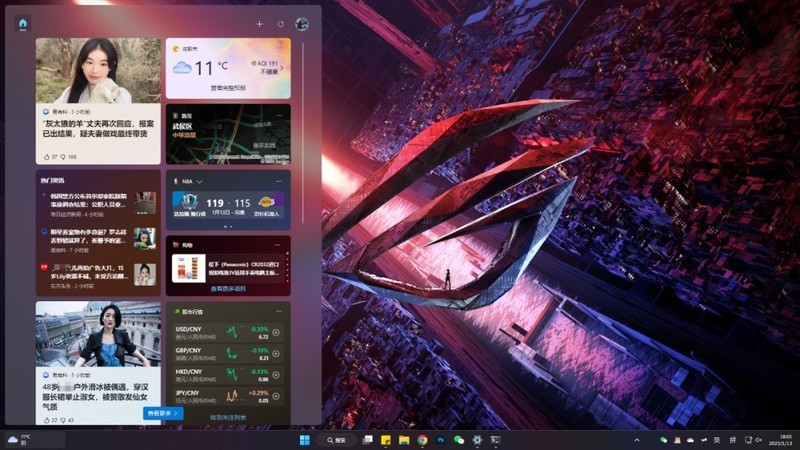
Task: Open Settings gear from the taskbar
Action: [477, 440]
